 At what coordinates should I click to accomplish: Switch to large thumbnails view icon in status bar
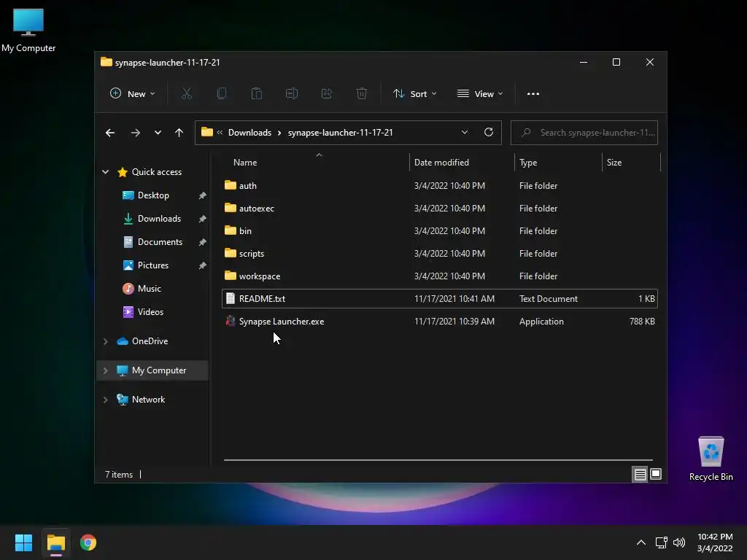tap(656, 474)
